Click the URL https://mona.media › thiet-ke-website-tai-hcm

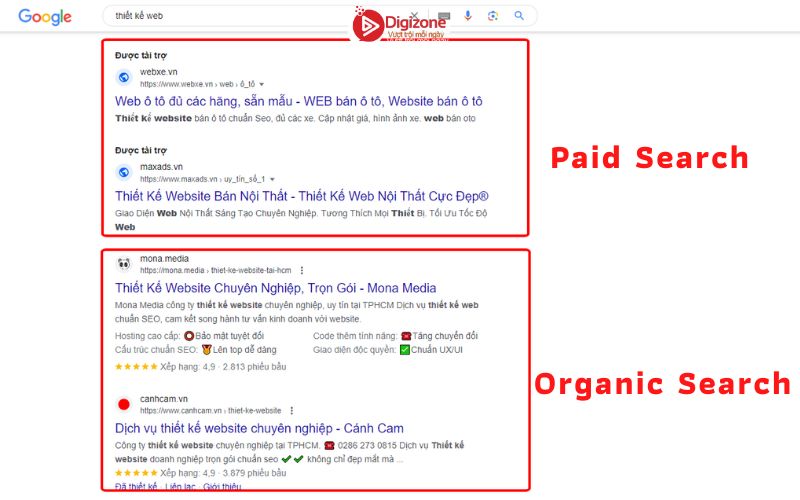(216, 270)
